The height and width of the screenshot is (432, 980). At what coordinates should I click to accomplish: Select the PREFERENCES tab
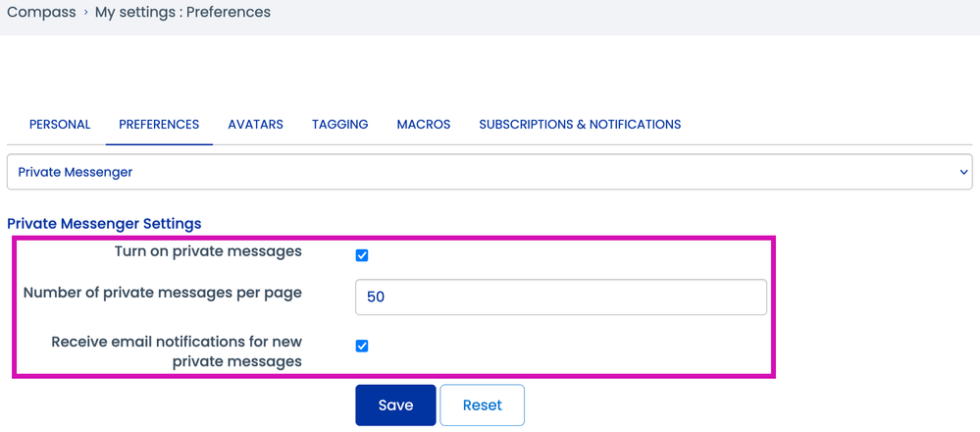point(159,125)
